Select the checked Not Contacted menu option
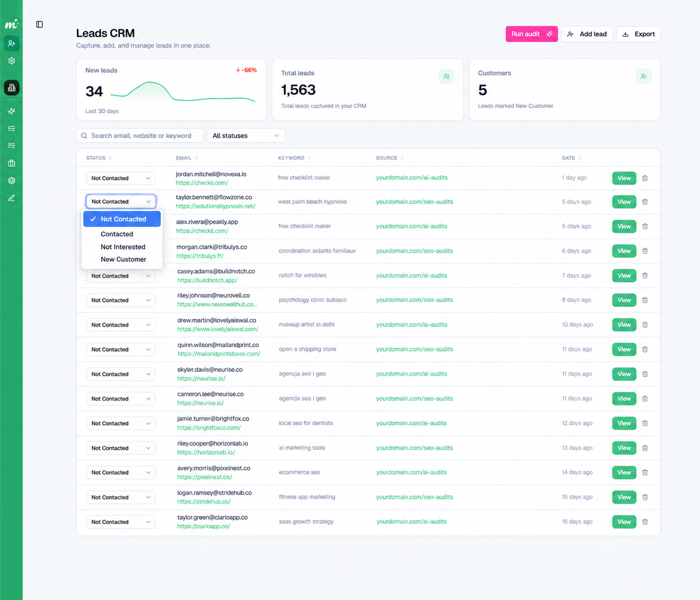 [122, 219]
